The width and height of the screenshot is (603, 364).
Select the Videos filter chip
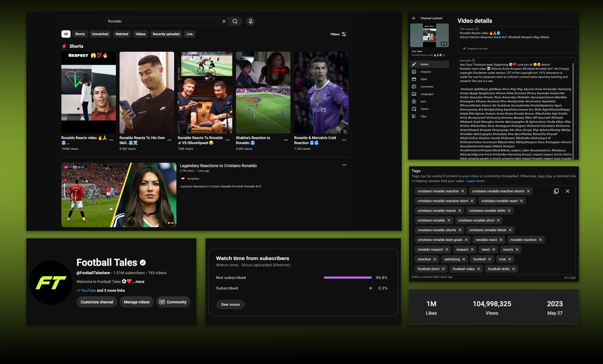[140, 34]
